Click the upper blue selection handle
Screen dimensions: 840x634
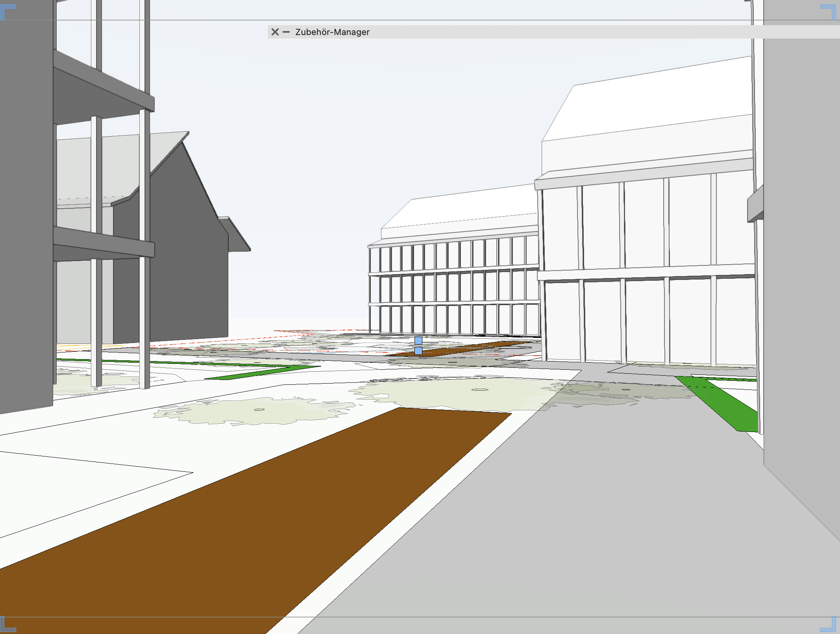click(418, 340)
